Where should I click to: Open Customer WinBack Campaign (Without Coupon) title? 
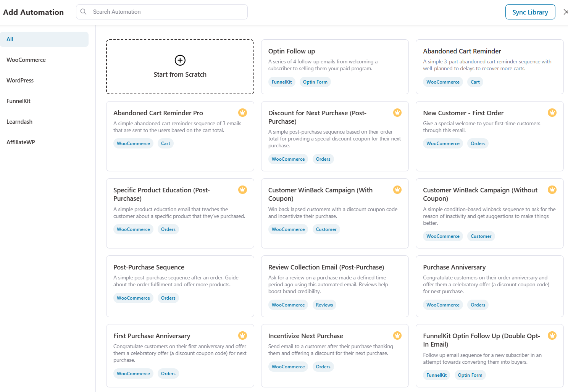(x=480, y=194)
